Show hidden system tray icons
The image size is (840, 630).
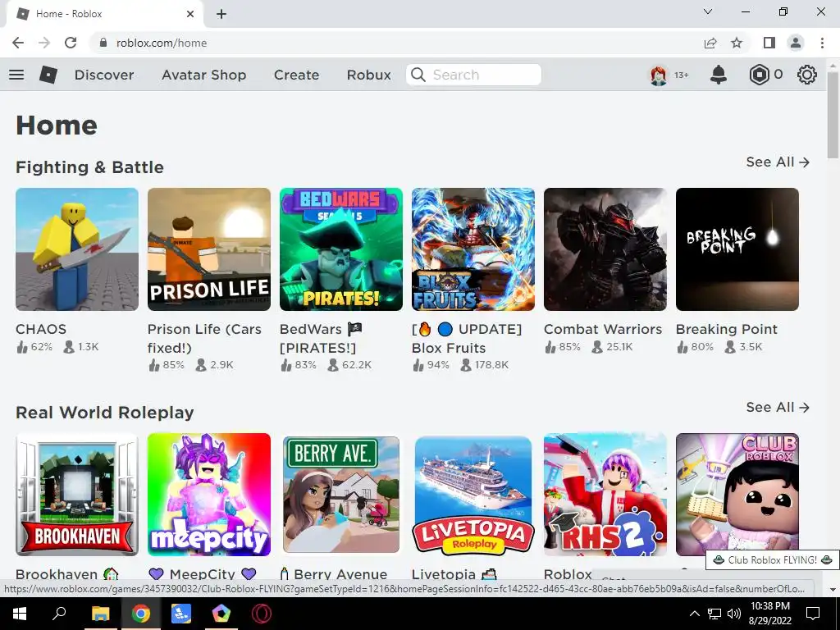click(x=694, y=614)
